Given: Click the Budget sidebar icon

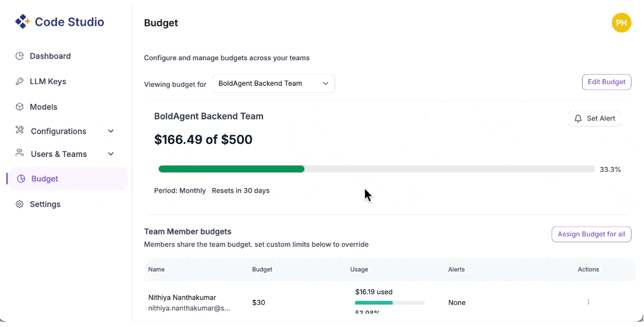Looking at the screenshot, I should (21, 178).
